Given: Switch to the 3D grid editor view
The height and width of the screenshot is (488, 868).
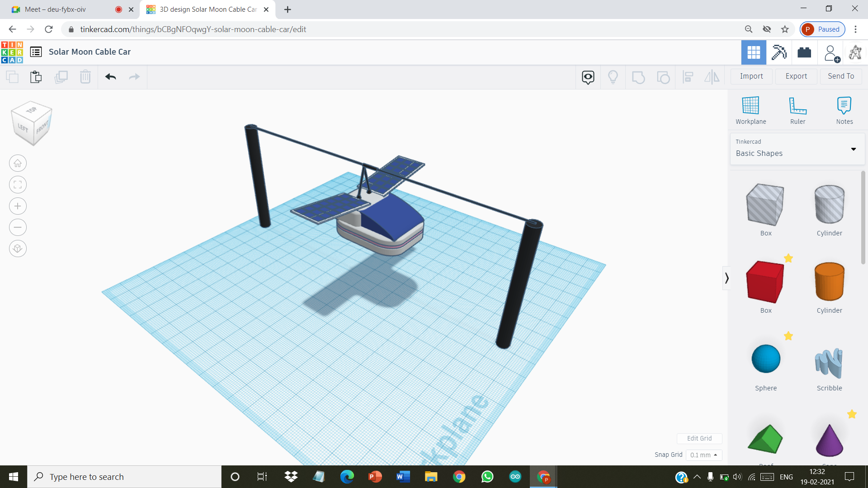Looking at the screenshot, I should (x=753, y=52).
